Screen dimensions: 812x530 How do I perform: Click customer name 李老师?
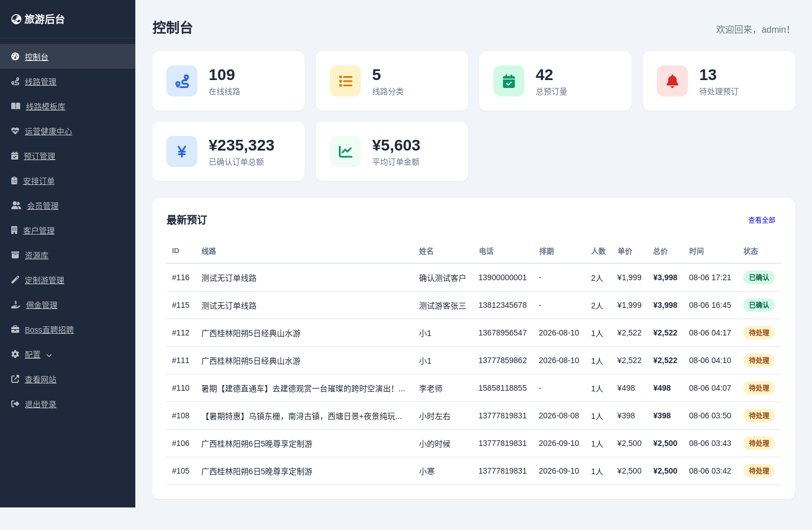[x=431, y=388]
